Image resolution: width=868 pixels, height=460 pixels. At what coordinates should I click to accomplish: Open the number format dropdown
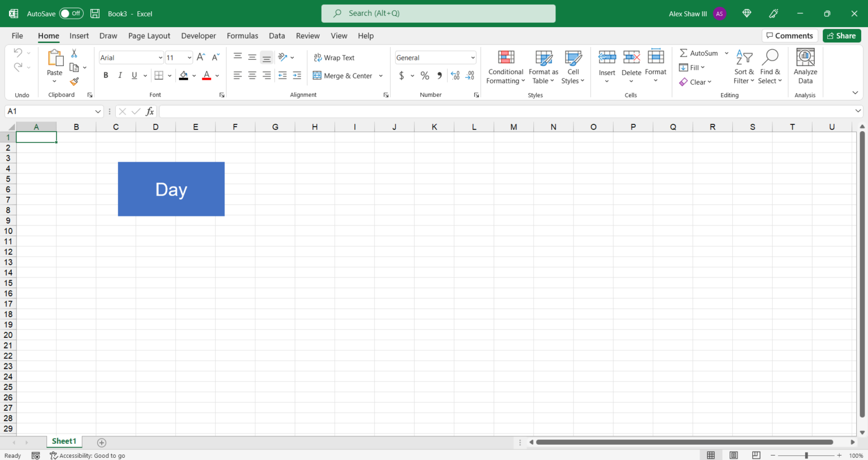pos(473,57)
